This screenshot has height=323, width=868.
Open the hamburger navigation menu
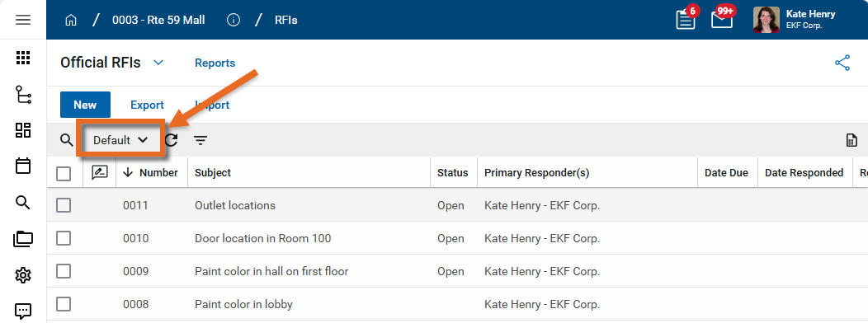[x=23, y=20]
